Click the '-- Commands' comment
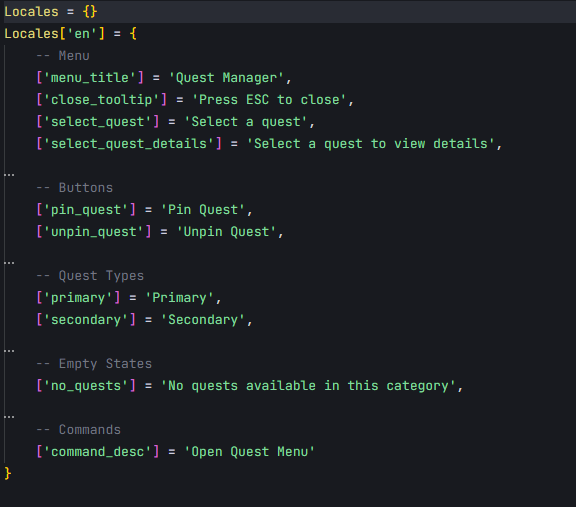The image size is (576, 507). (79, 430)
